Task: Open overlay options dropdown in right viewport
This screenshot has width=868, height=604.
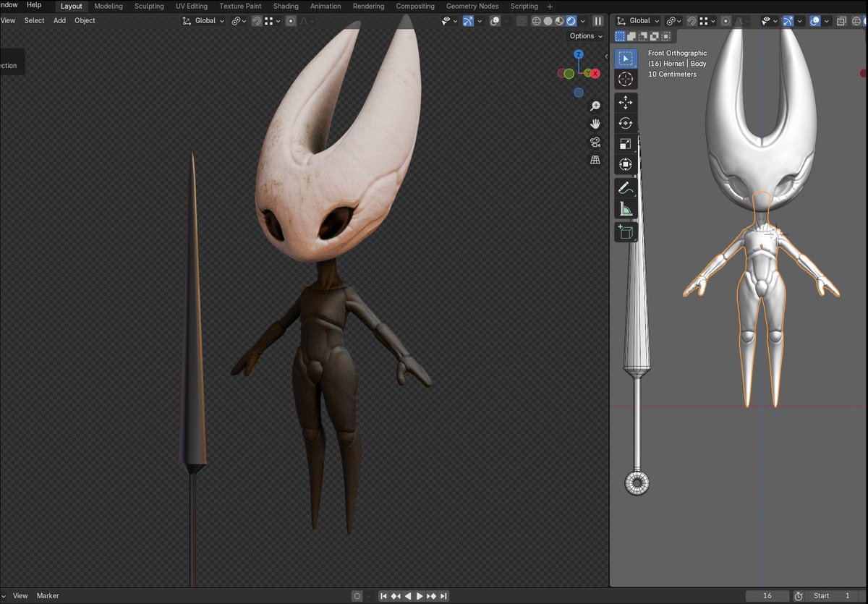Action: coord(826,21)
